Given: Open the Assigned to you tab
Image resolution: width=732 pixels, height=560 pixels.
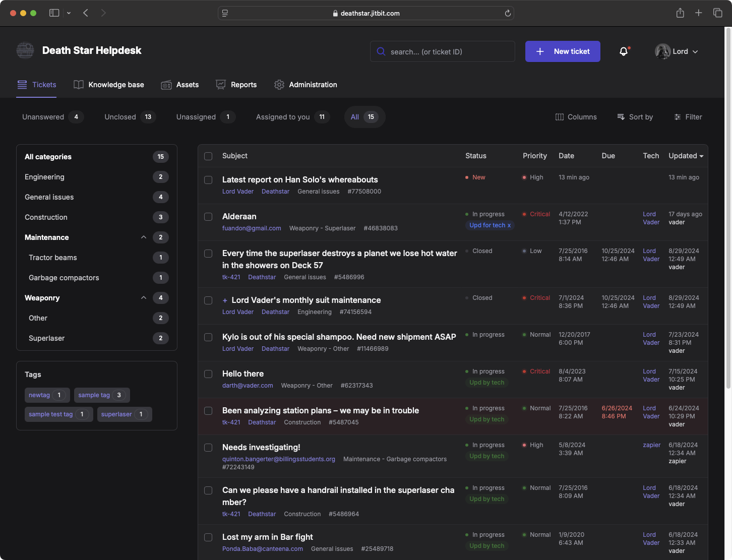Looking at the screenshot, I should [x=282, y=116].
